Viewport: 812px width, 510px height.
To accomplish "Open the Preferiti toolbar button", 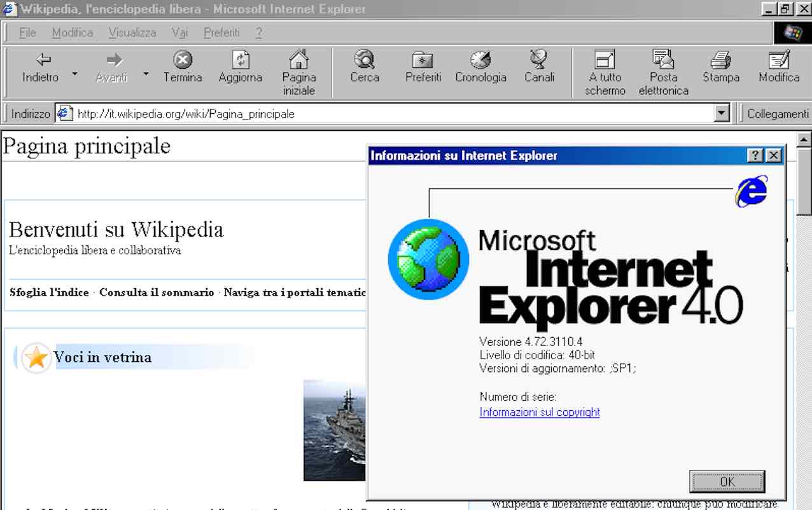I will point(423,68).
